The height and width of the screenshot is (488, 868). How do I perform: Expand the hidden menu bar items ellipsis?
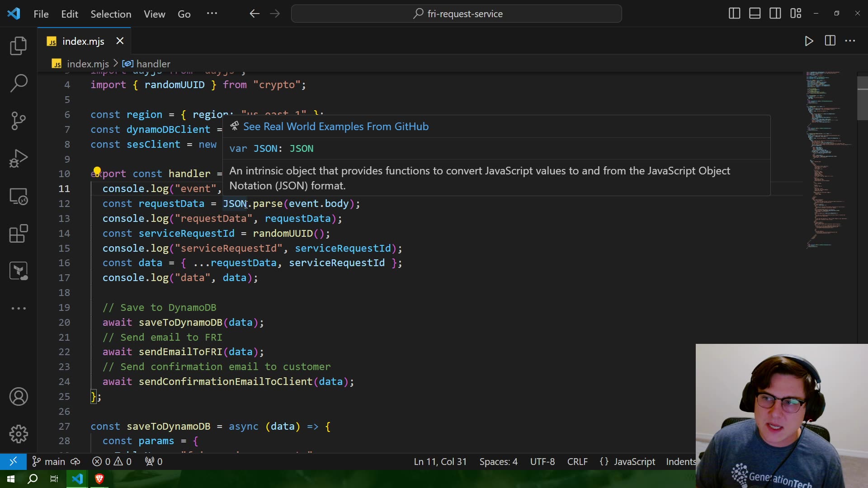tap(212, 14)
